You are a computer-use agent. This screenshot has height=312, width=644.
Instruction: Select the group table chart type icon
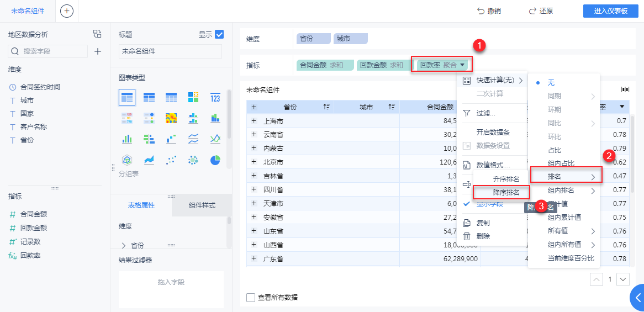[127, 97]
